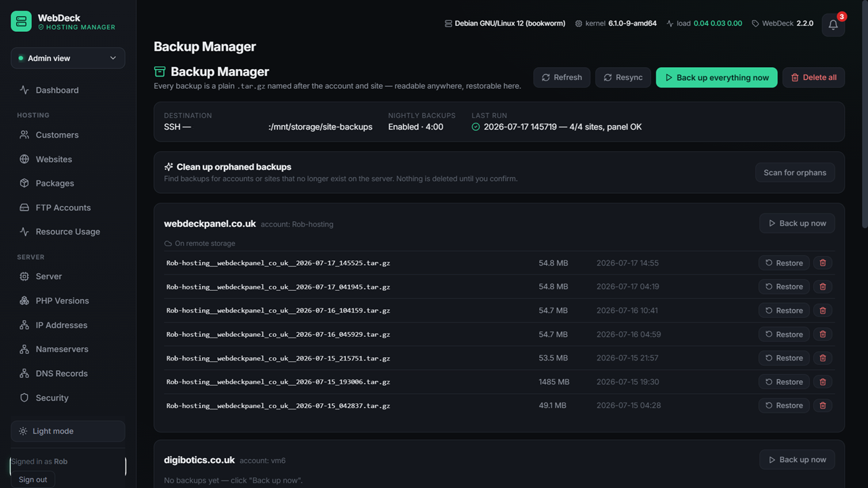The width and height of the screenshot is (868, 488).
Task: Restore the 2026-07-16_104159 backup
Action: 784,310
